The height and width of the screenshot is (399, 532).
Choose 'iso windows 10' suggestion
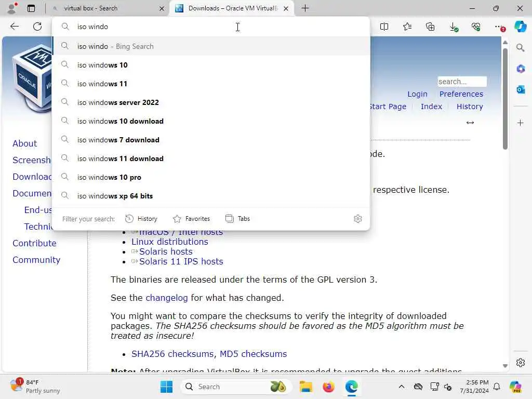point(211,65)
